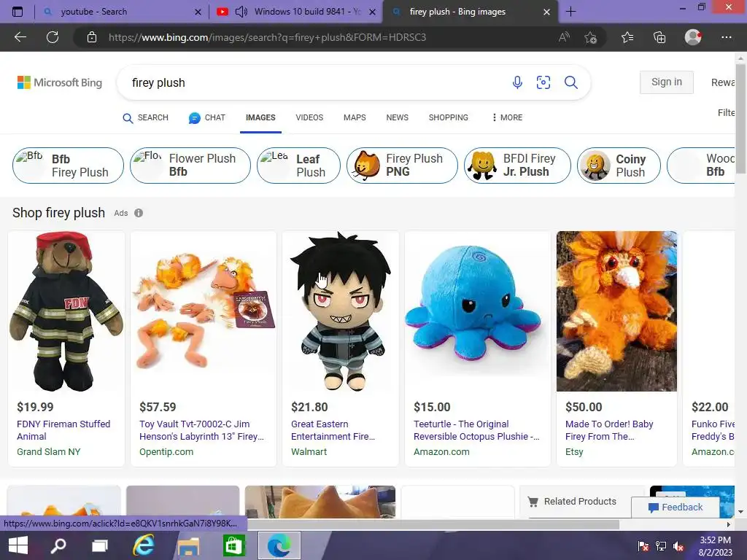Open the Collections icon
Viewport: 747px width, 560px height.
pos(659,37)
